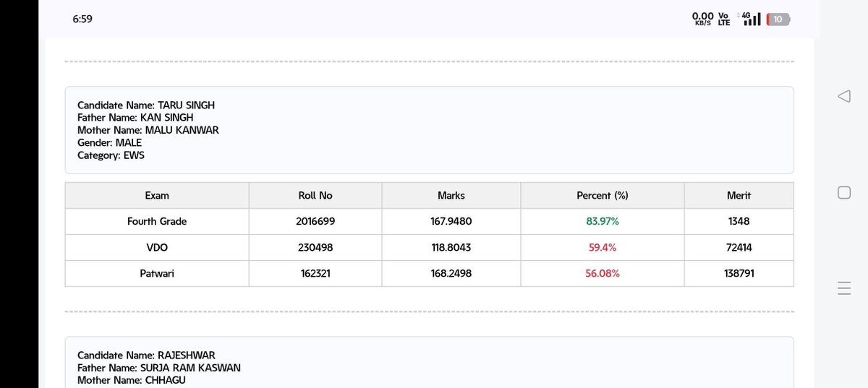The width and height of the screenshot is (868, 388).
Task: Select marks value 168.2498
Action: 451,274
